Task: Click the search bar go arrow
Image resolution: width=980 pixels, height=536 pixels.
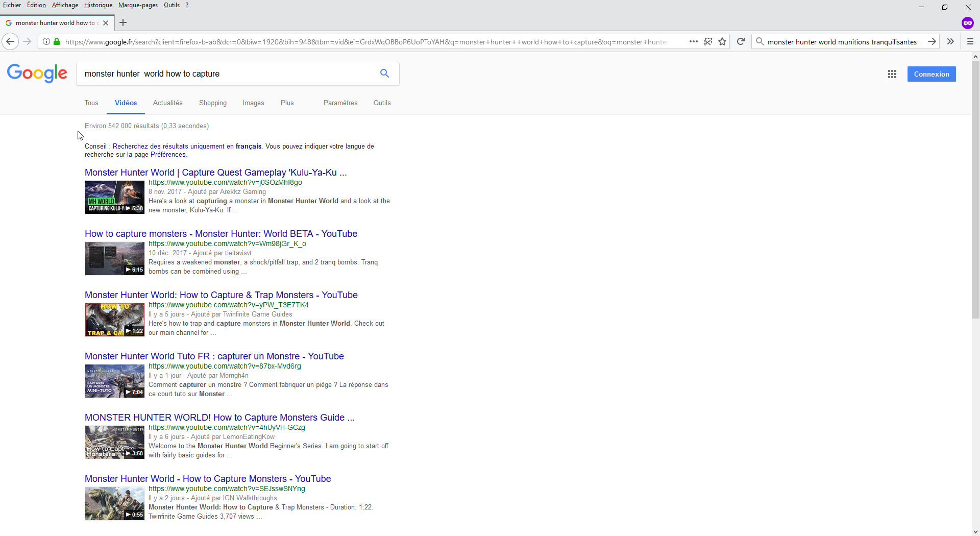Action: (x=932, y=42)
